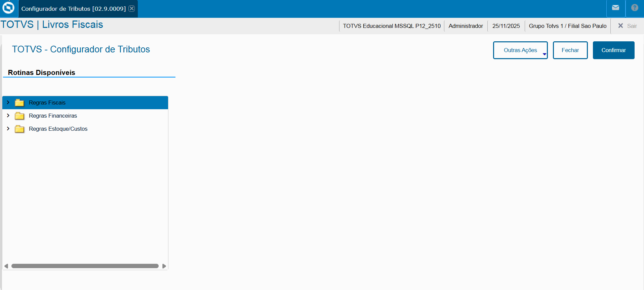
Task: Select Regras Fiscais in the tree
Action: [85, 102]
